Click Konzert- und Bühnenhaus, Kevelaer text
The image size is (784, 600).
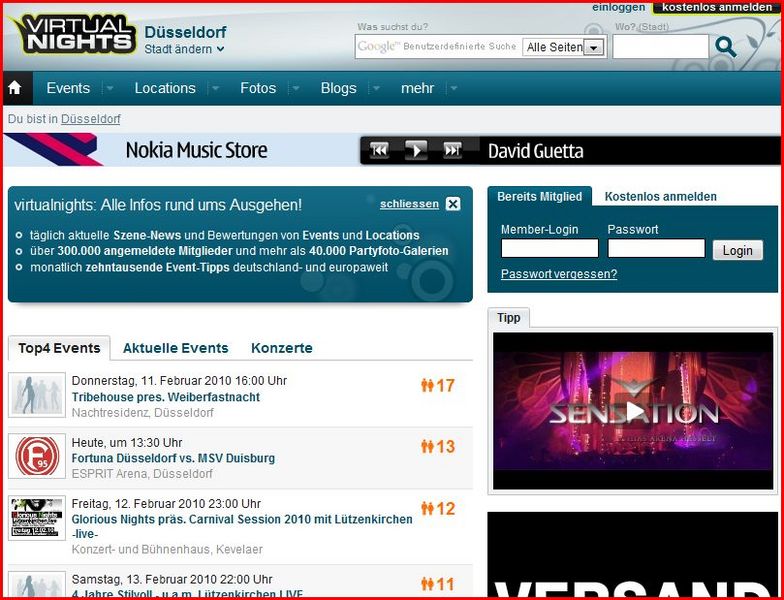[x=167, y=550]
